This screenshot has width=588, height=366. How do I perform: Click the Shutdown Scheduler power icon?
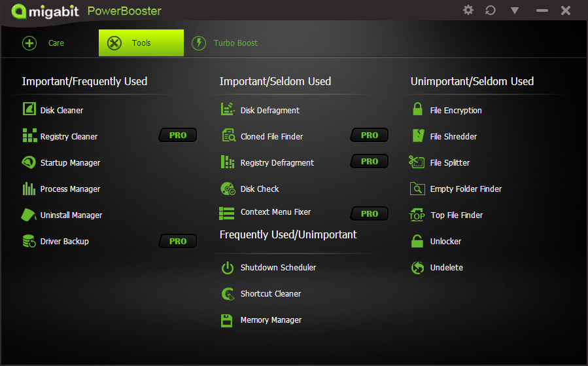pyautogui.click(x=228, y=267)
